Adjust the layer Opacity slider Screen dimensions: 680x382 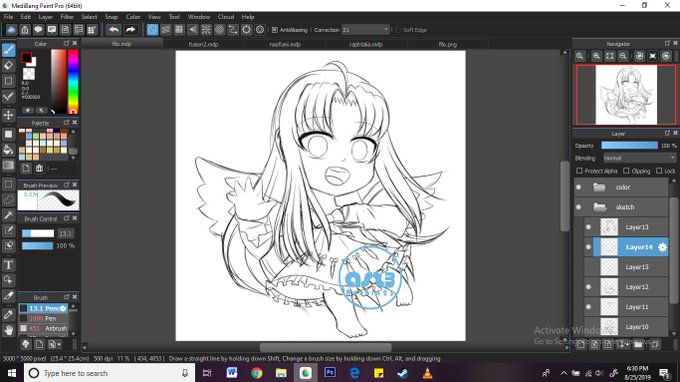click(x=629, y=146)
